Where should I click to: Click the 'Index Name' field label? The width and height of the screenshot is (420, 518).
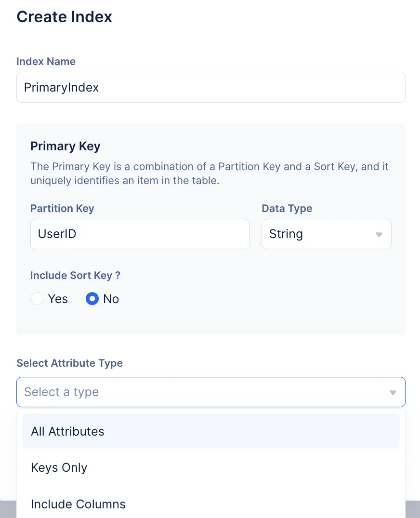click(46, 62)
